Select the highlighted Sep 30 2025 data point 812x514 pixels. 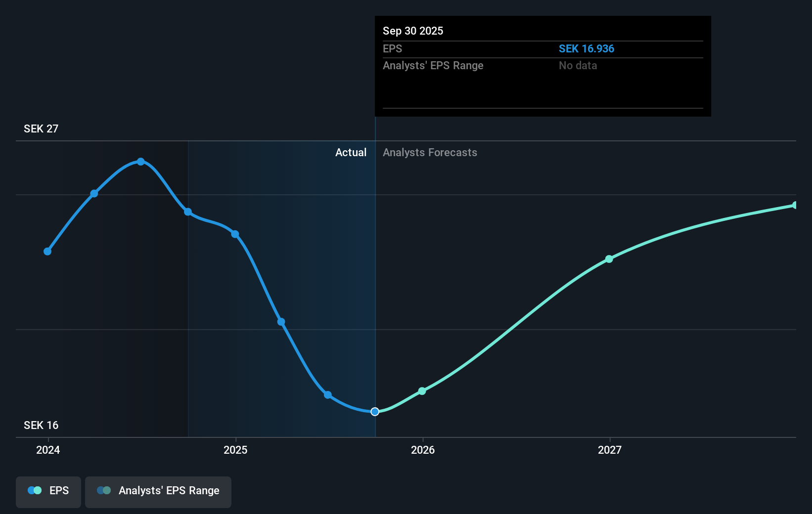coord(375,411)
